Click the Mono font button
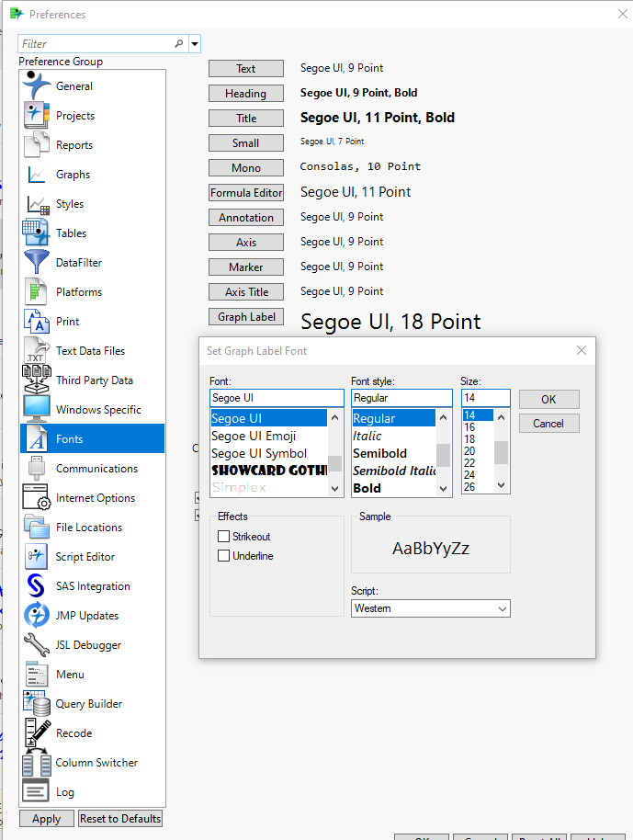 (x=246, y=167)
